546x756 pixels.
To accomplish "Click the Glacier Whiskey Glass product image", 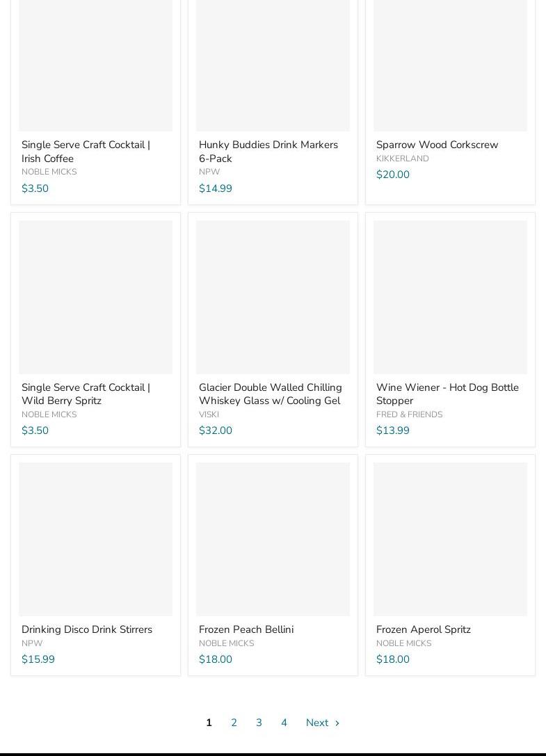I will tap(273, 297).
